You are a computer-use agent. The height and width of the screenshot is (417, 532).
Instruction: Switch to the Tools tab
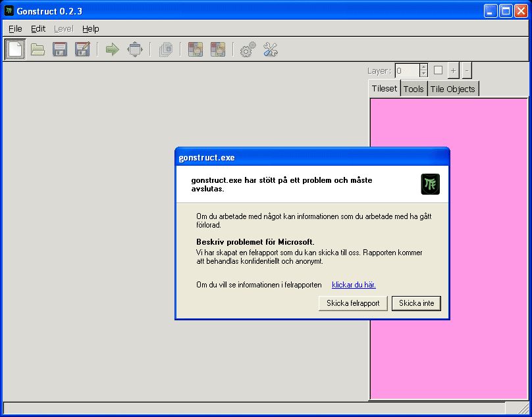point(413,89)
